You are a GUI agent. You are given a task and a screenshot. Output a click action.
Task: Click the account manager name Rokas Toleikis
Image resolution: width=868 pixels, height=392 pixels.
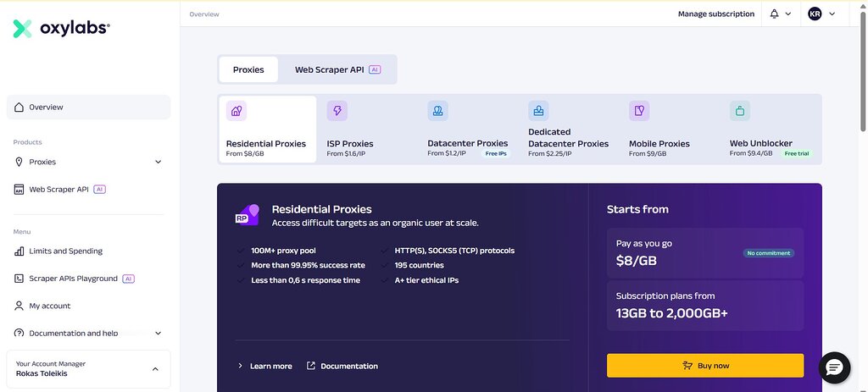pyautogui.click(x=42, y=373)
